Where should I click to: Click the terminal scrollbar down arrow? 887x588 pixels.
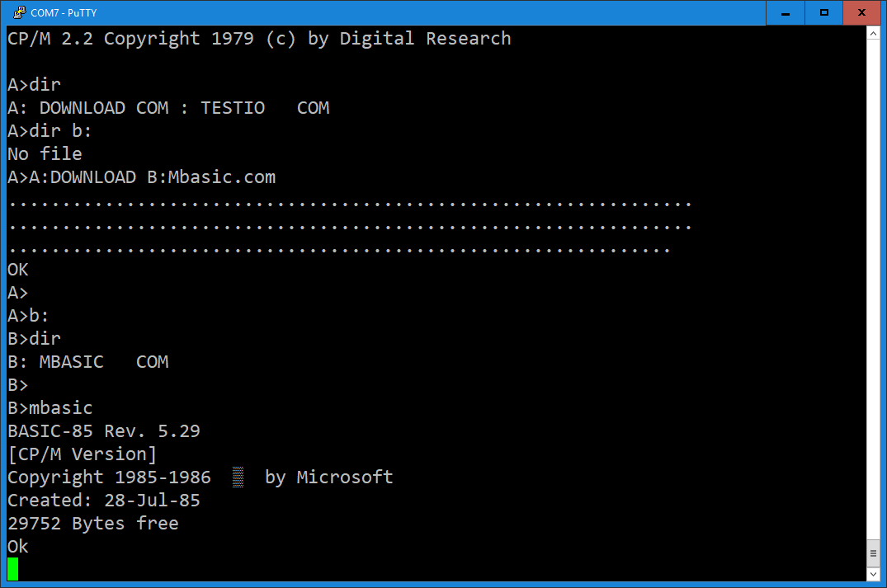coord(873,573)
